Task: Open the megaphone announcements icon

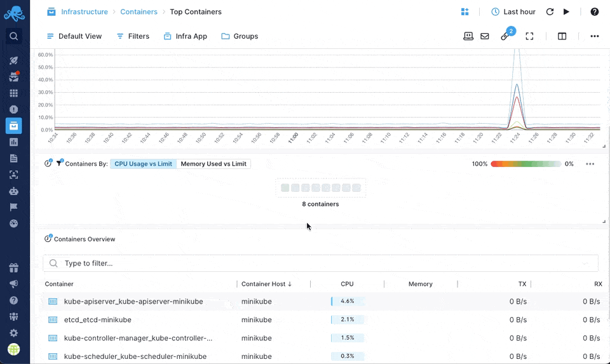Action: tap(13, 284)
